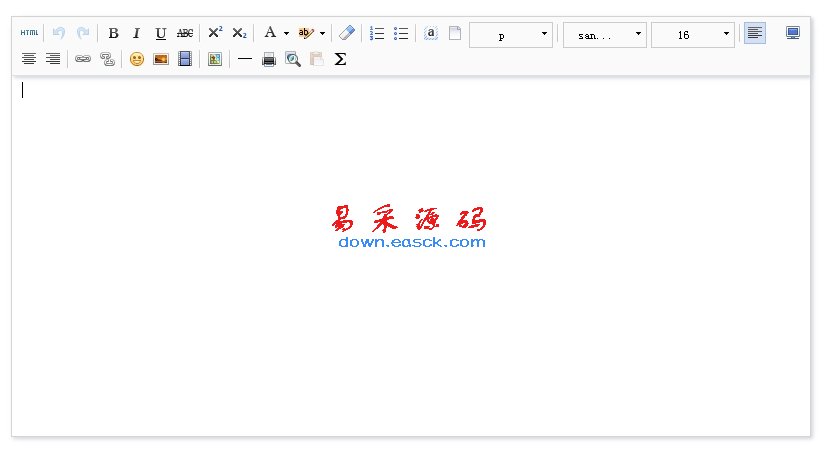Toggle bold formatting
The height and width of the screenshot is (460, 824).
pos(113,33)
